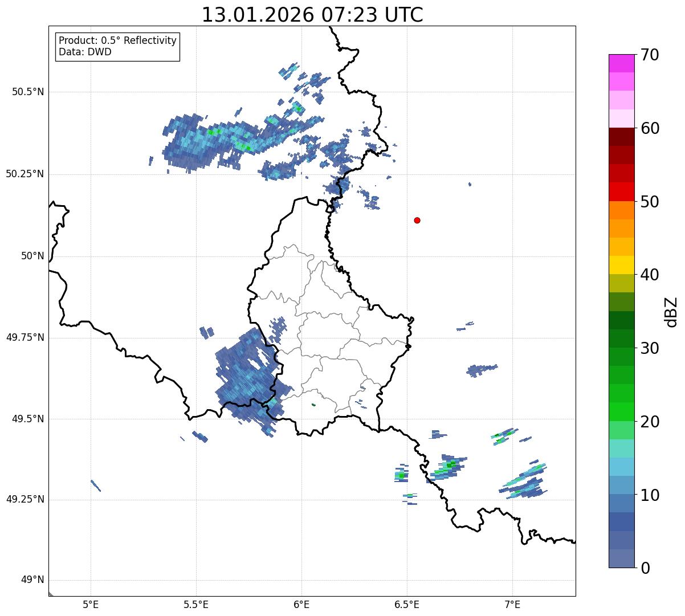Click the latitude label 49°N
This screenshot has height=616, width=685.
point(32,580)
